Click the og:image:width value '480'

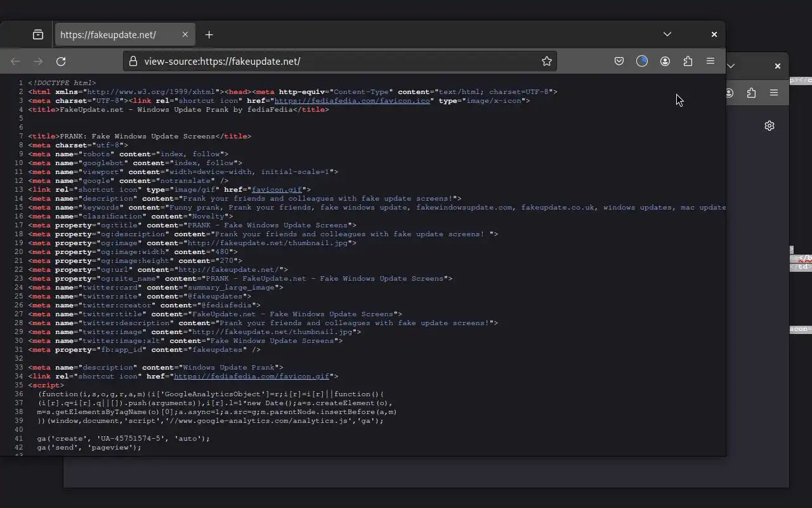tap(222, 251)
